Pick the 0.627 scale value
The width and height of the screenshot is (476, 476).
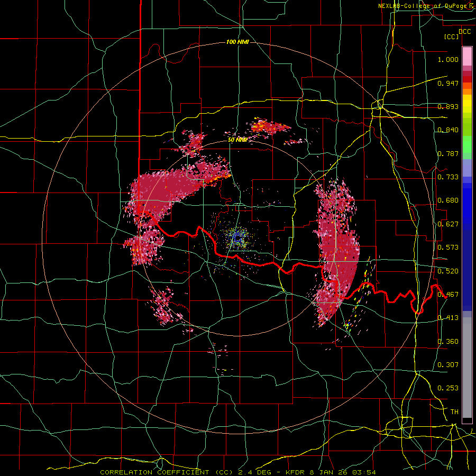pyautogui.click(x=448, y=224)
